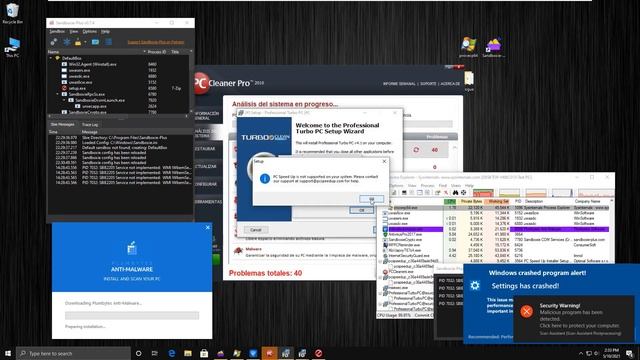
Task: Click the gears icon in Sandboxie toolbar
Action: coord(54,42)
